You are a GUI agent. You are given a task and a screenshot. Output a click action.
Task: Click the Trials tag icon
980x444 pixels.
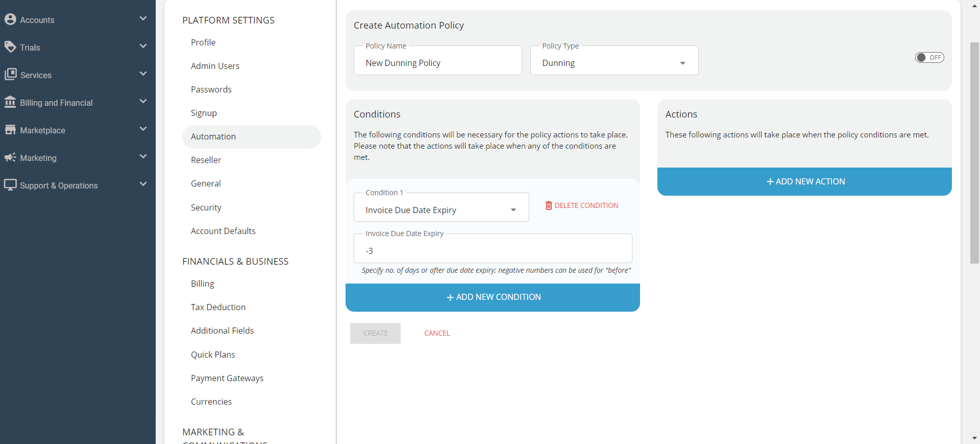[x=10, y=47]
